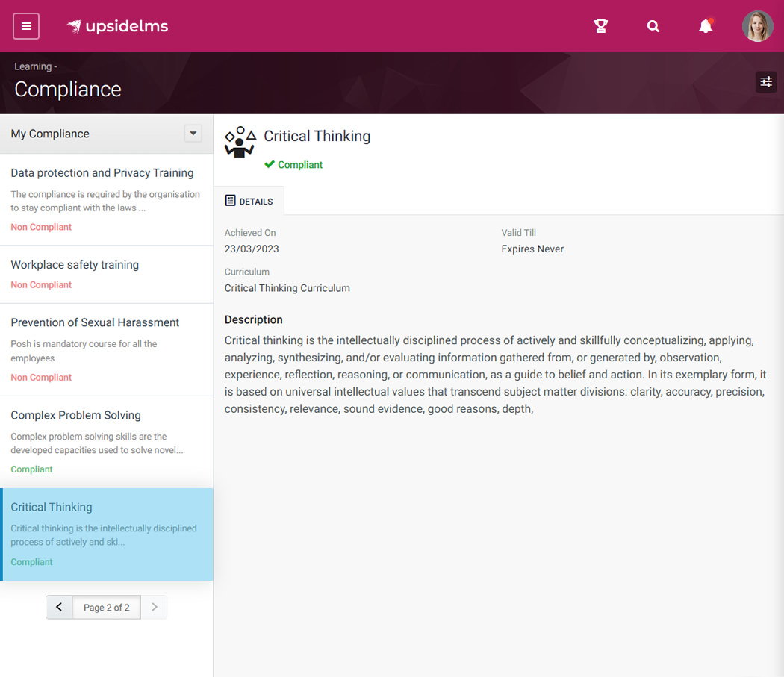
Task: Click Non Compliant under Data protection
Action: (41, 227)
